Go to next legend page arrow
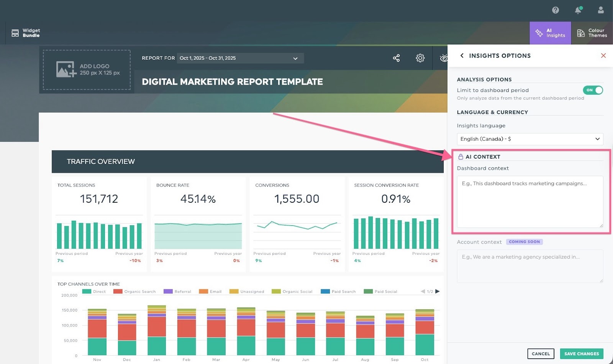Screen dimensions: 613x364 (438, 292)
